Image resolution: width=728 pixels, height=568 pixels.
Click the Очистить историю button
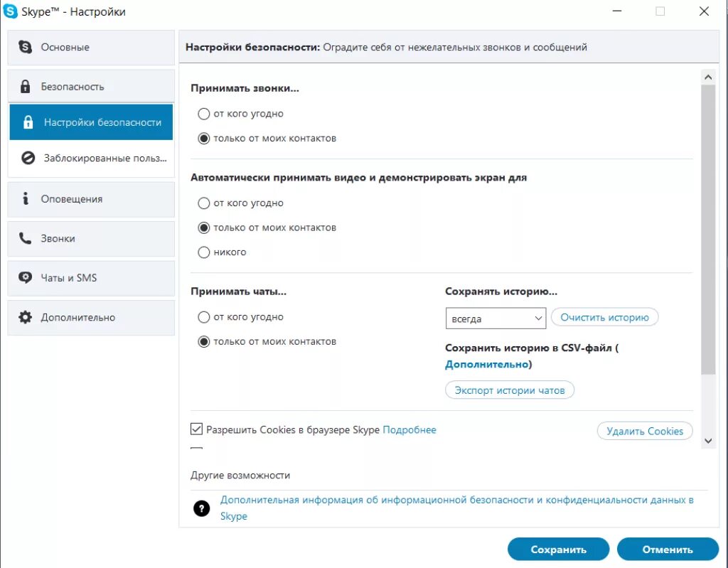[x=604, y=318]
